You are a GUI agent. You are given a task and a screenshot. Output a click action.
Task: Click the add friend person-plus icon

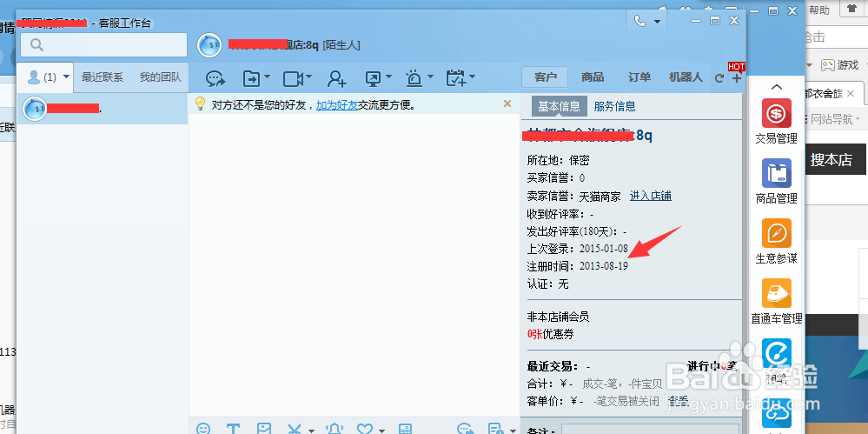coord(336,78)
